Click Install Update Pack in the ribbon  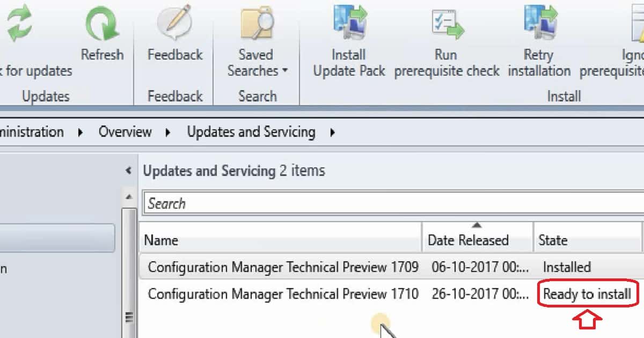click(x=349, y=42)
